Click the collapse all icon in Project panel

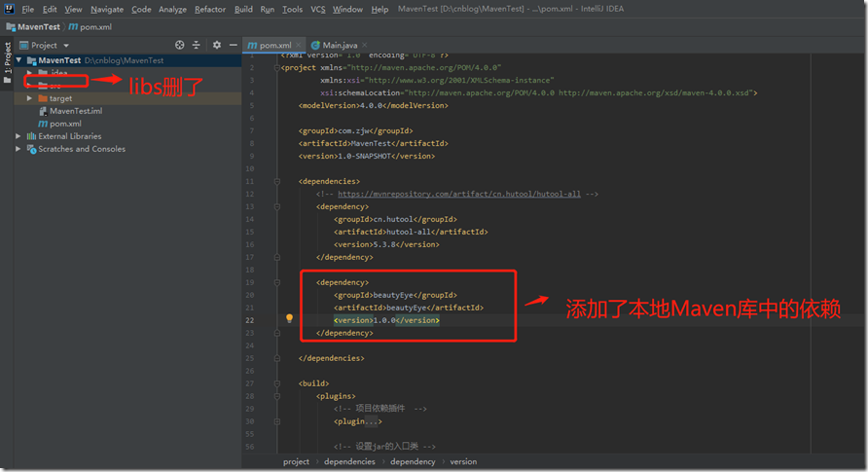click(x=196, y=45)
